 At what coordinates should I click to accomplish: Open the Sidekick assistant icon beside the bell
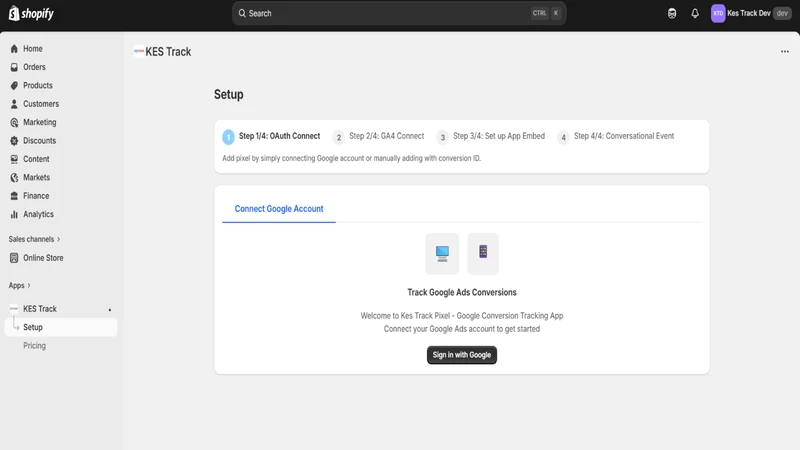tap(672, 14)
